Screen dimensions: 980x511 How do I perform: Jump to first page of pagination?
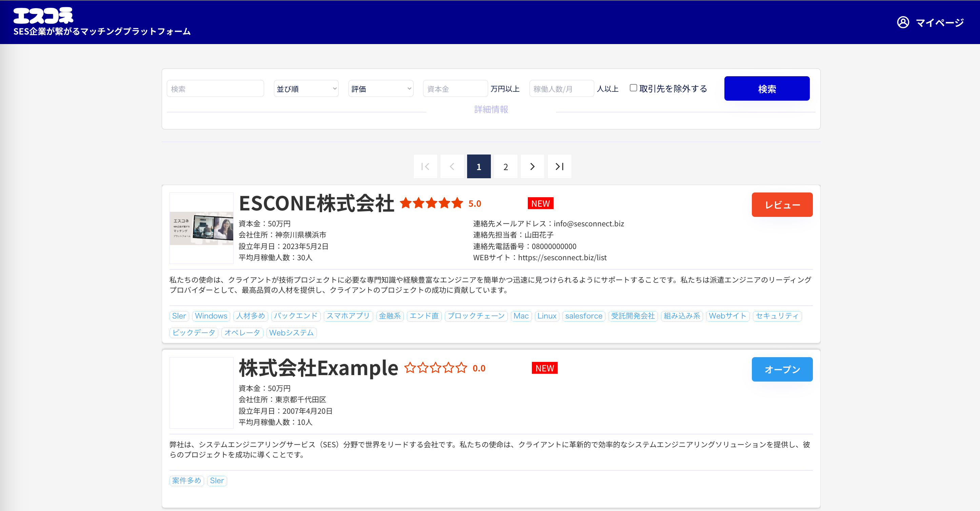click(425, 166)
